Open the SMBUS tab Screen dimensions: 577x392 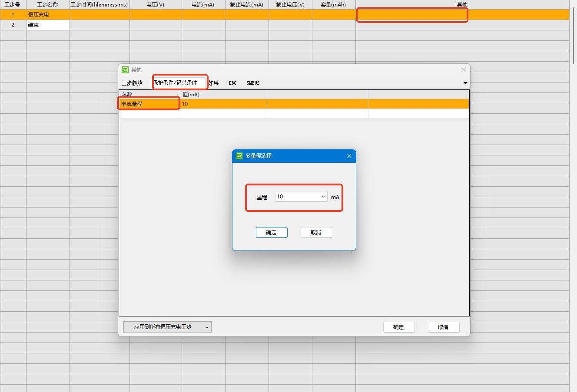point(253,83)
